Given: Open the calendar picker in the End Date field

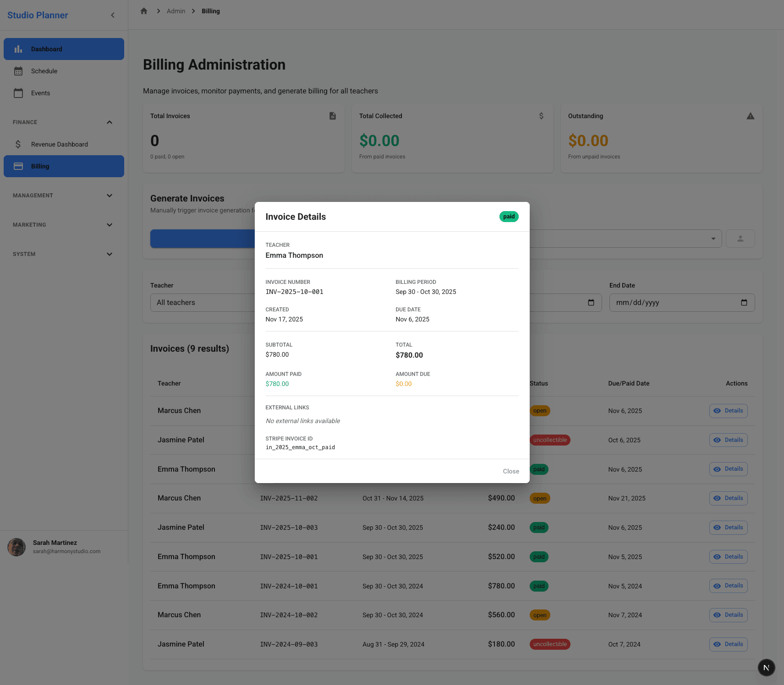Looking at the screenshot, I should (x=745, y=302).
